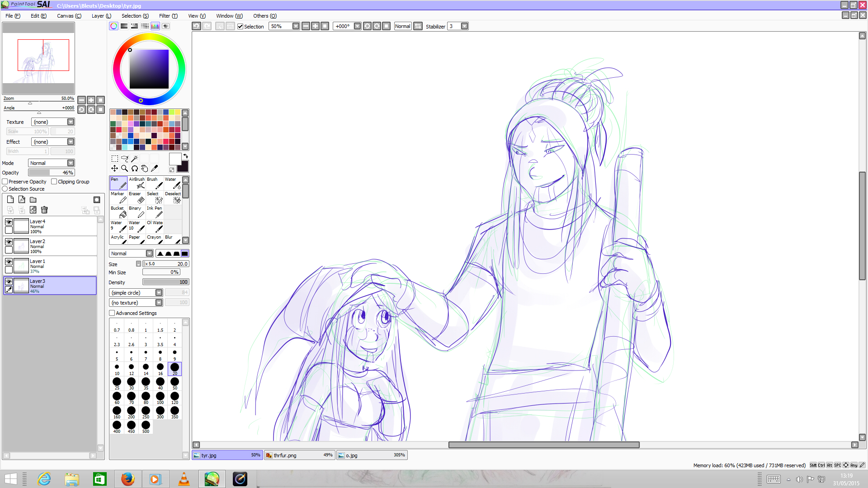Open the Texture dropdown

(53, 122)
